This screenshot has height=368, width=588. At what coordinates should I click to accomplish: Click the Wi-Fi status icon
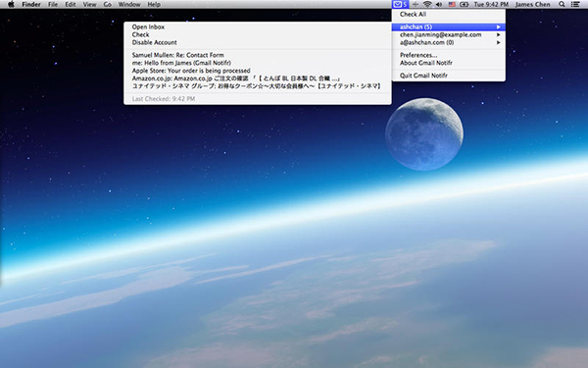click(427, 5)
